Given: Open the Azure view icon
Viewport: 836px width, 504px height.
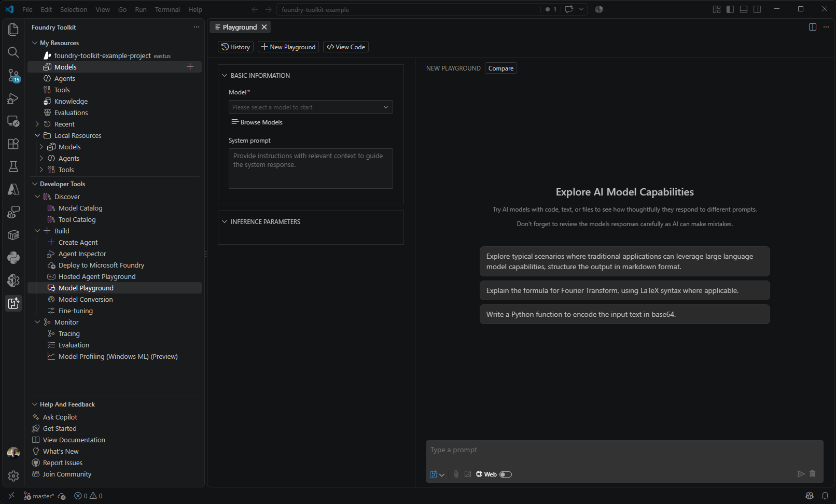Looking at the screenshot, I should point(13,189).
